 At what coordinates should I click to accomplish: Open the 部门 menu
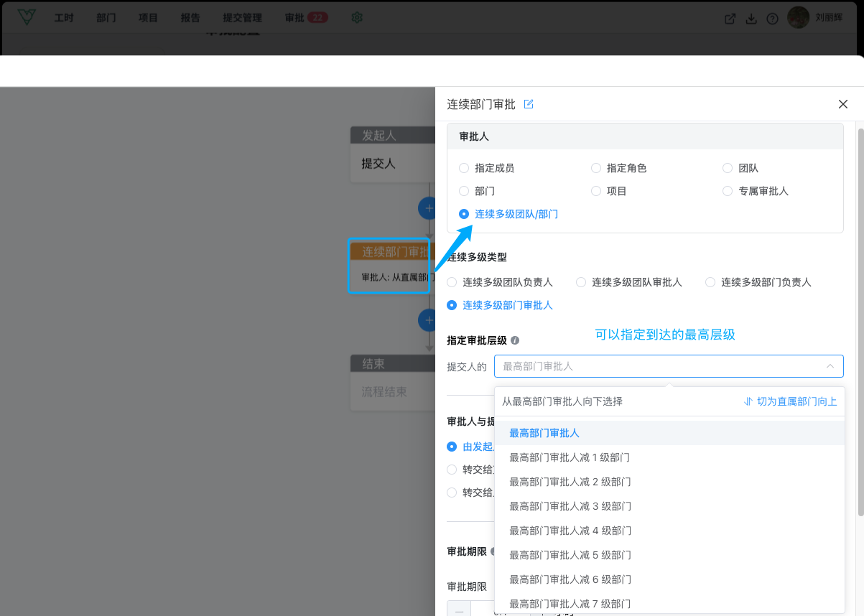106,18
